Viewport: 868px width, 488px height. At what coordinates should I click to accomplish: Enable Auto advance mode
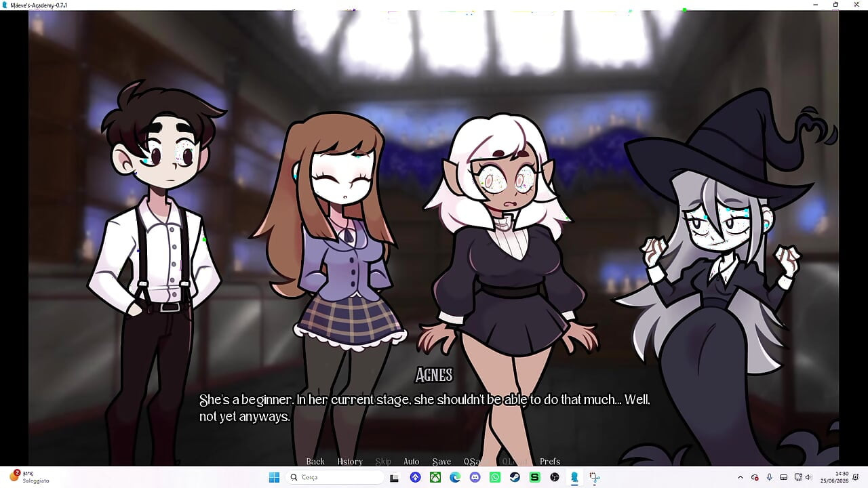[x=412, y=462]
